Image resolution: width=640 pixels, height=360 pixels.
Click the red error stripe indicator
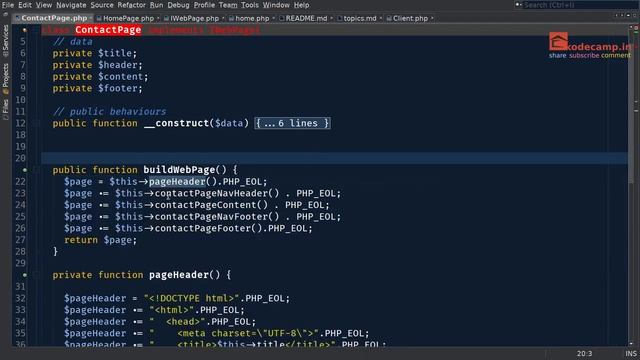coord(636,28)
